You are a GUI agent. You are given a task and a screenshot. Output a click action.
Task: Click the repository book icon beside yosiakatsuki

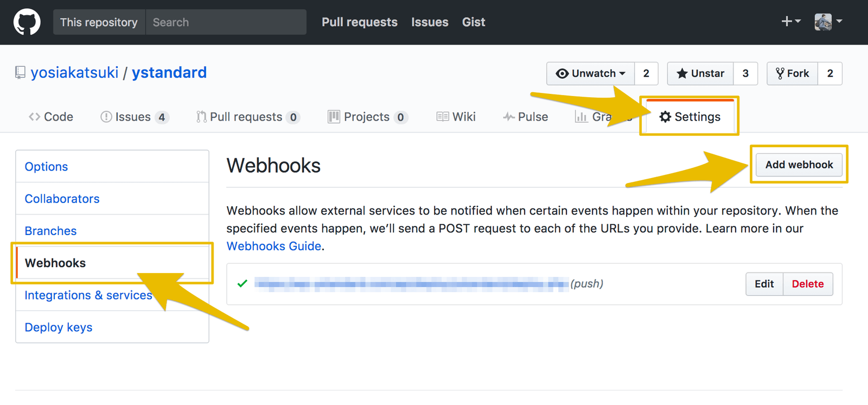point(20,73)
